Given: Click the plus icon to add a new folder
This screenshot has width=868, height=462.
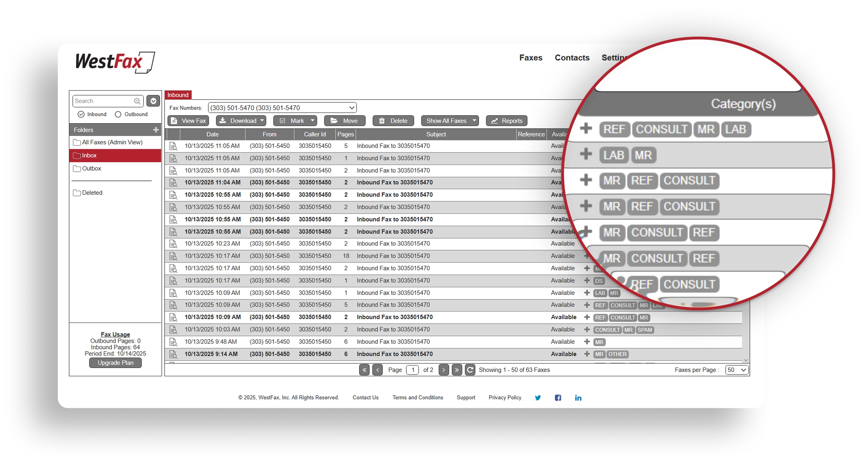Looking at the screenshot, I should pos(156,130).
